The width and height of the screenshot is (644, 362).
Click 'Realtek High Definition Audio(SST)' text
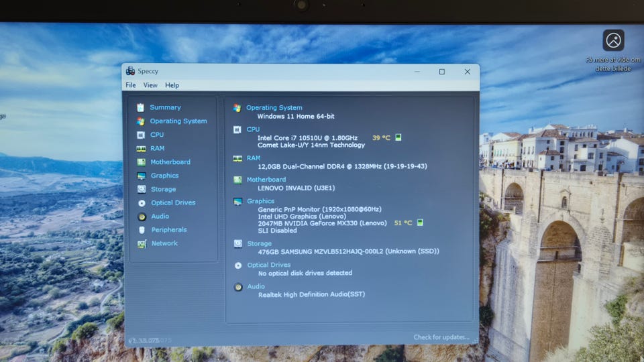coord(311,294)
